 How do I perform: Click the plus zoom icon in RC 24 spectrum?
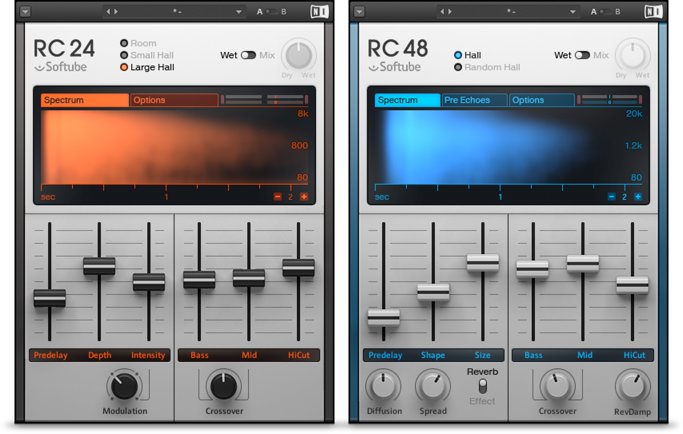304,197
